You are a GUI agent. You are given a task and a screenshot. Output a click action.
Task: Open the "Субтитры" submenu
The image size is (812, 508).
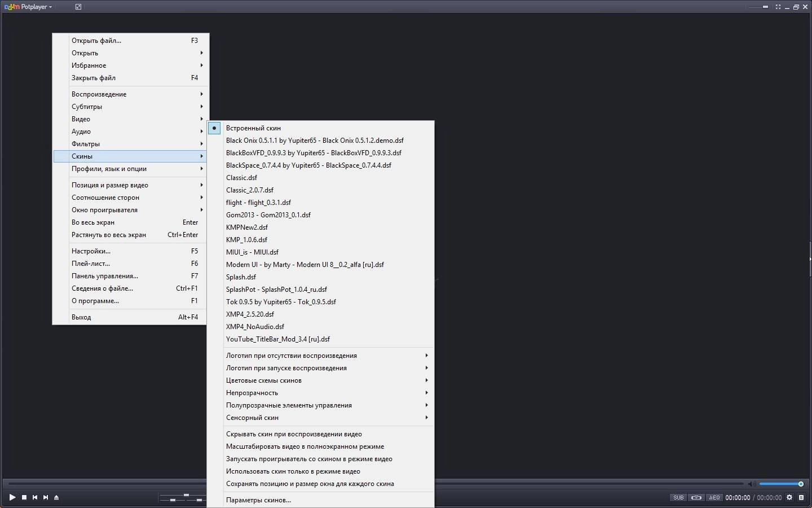pyautogui.click(x=130, y=107)
